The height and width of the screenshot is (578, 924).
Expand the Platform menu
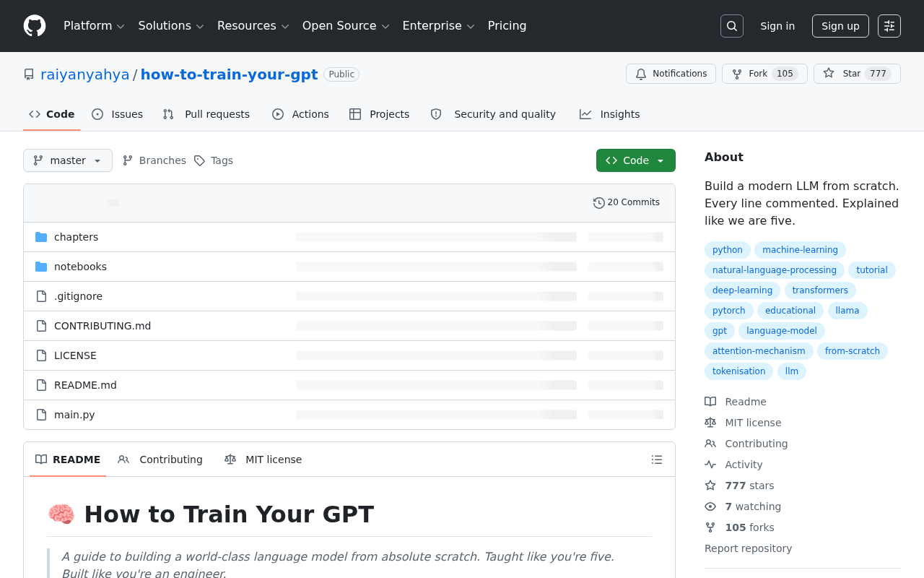point(95,26)
